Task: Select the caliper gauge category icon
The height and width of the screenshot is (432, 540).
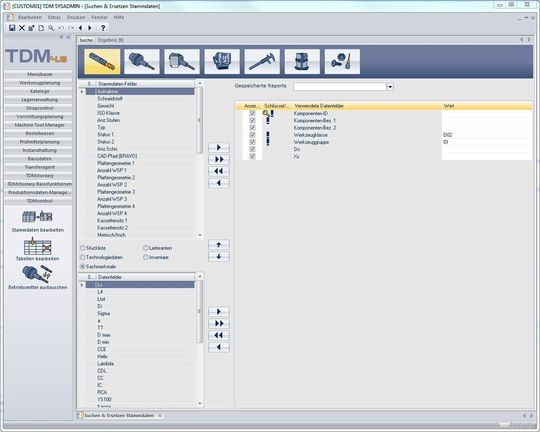Action: point(262,61)
